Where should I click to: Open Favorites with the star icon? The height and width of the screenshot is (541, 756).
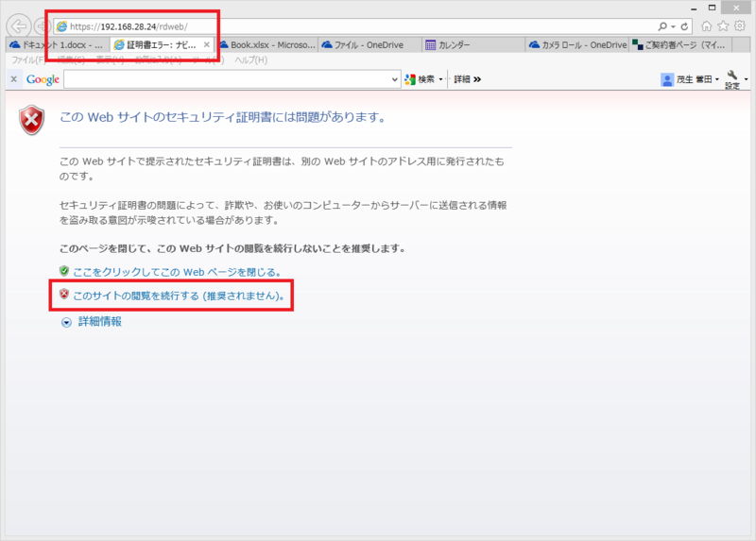pyautogui.click(x=723, y=26)
